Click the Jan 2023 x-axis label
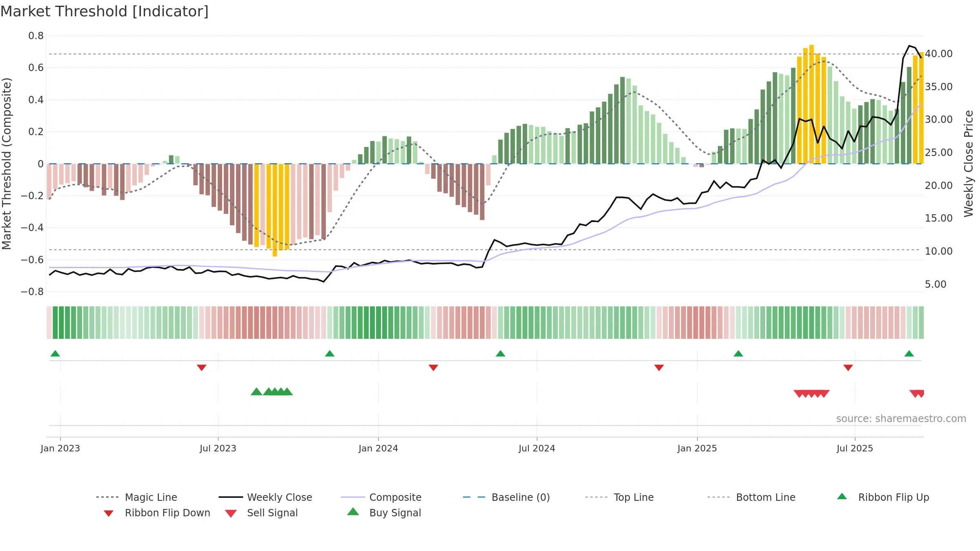Screen dimensions: 980x551 coord(60,448)
